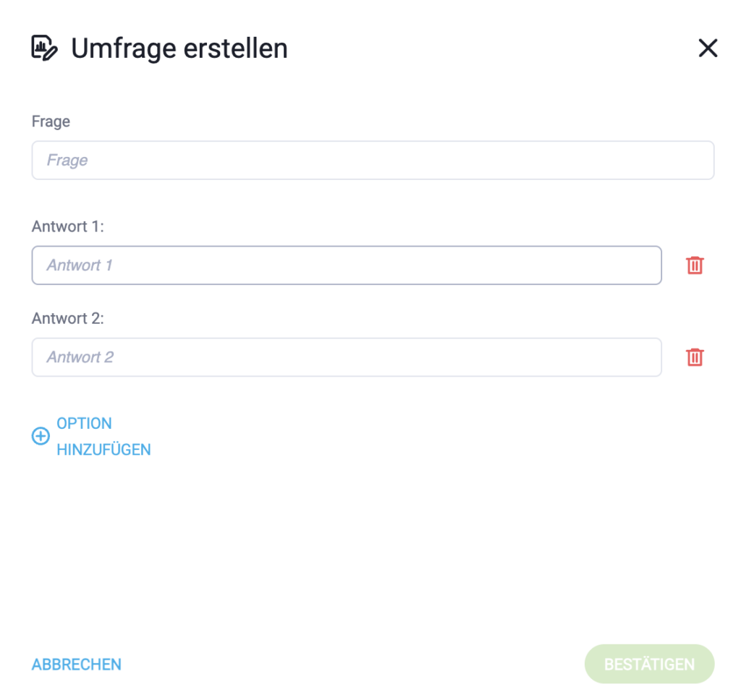Click the poll icon beside the title
The image size is (741, 700).
45,48
